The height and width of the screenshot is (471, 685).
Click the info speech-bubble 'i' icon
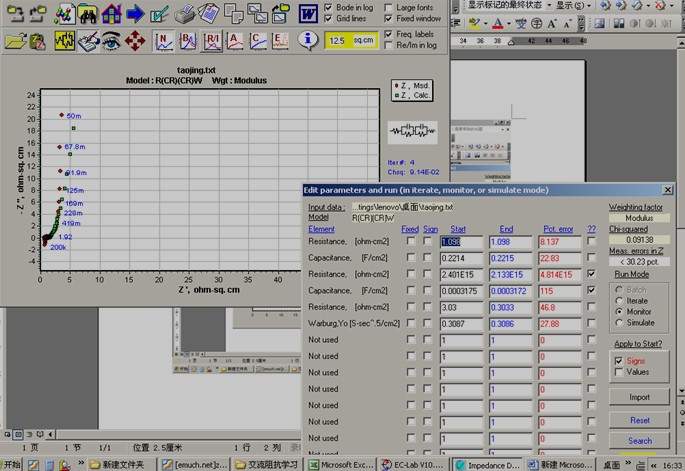click(307, 41)
